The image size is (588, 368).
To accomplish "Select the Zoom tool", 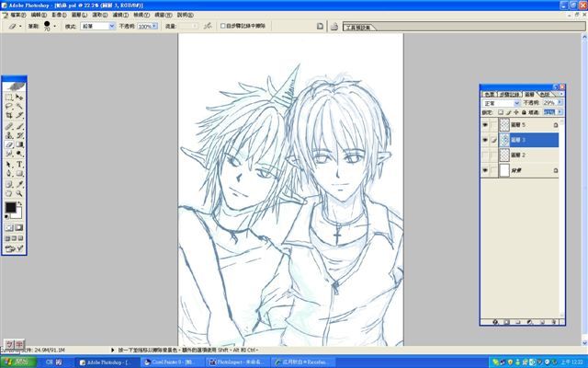I will (x=19, y=193).
